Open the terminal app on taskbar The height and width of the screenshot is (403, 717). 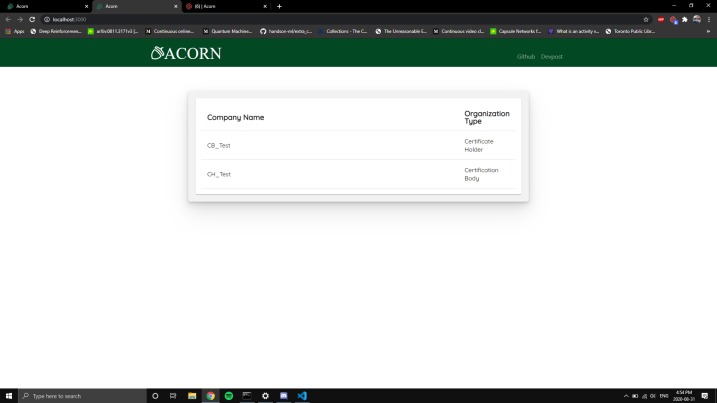(247, 396)
